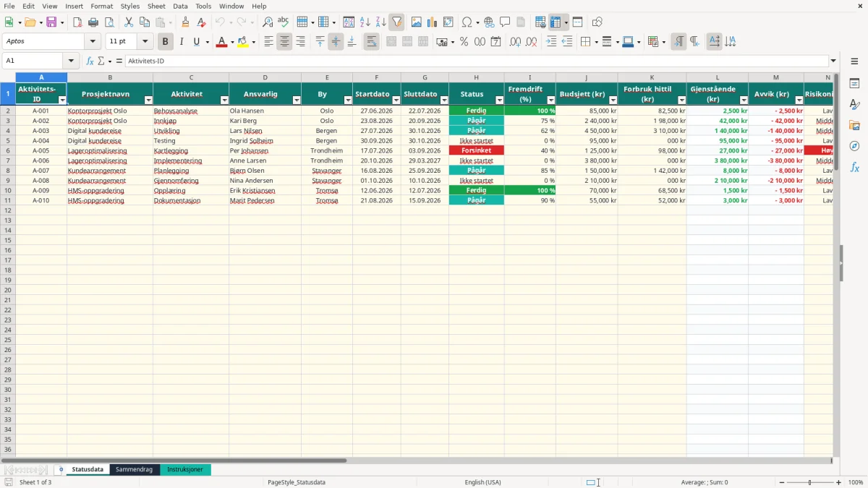Insert an image
868x488 pixels.
tap(417, 22)
